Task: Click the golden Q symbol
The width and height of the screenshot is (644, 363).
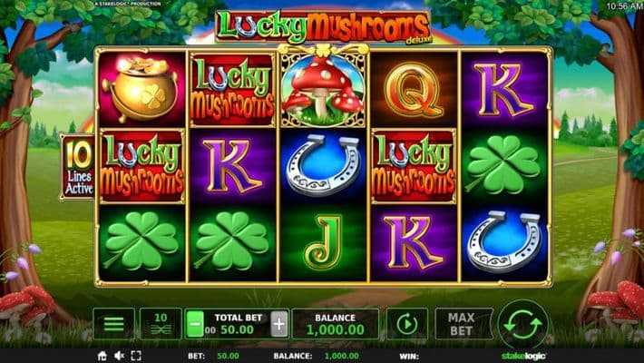Action: (x=414, y=90)
